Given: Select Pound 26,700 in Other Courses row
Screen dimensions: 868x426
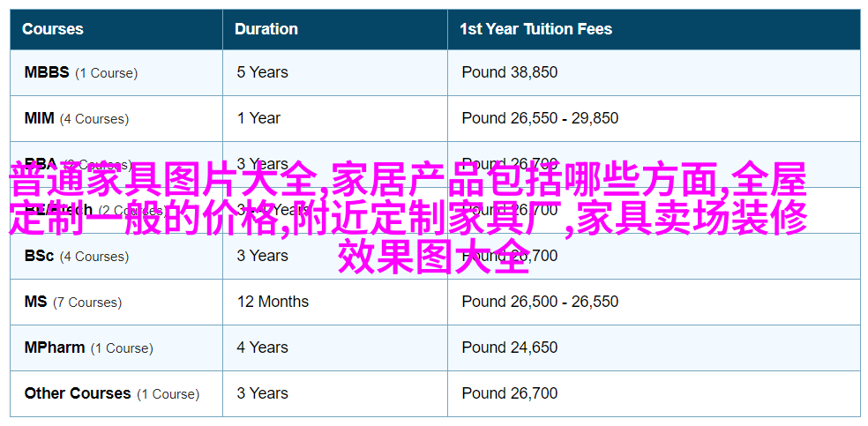Looking at the screenshot, I should pos(509,393).
